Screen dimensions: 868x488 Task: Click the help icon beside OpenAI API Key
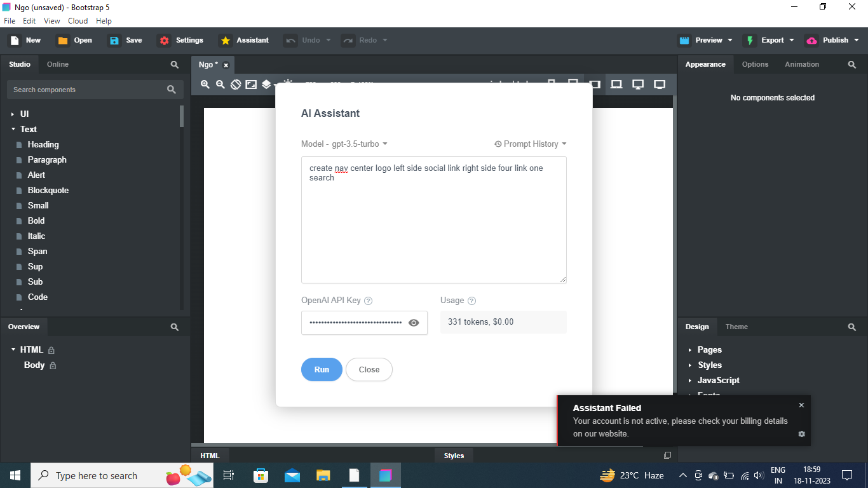pyautogui.click(x=368, y=301)
